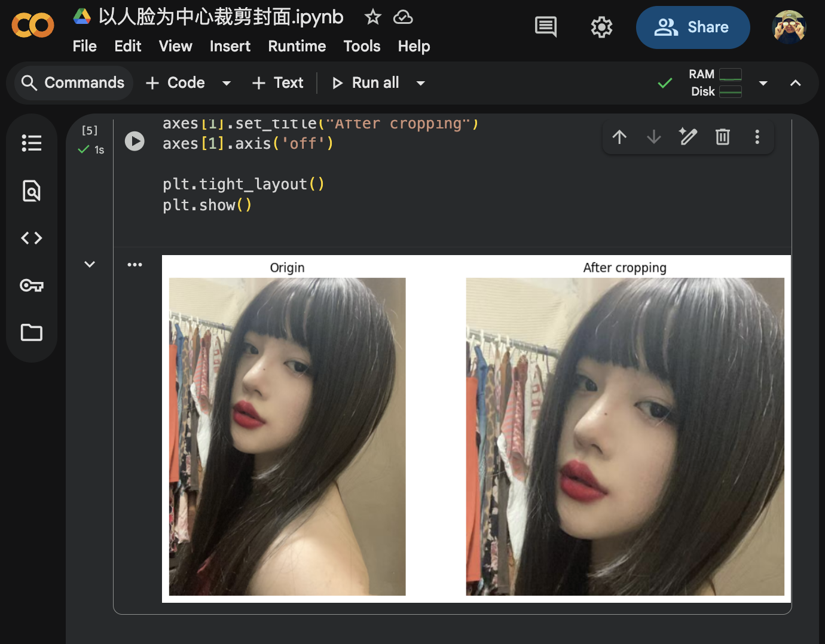This screenshot has width=825, height=644.
Task: Open the code snippets sidebar icon
Action: point(32,238)
